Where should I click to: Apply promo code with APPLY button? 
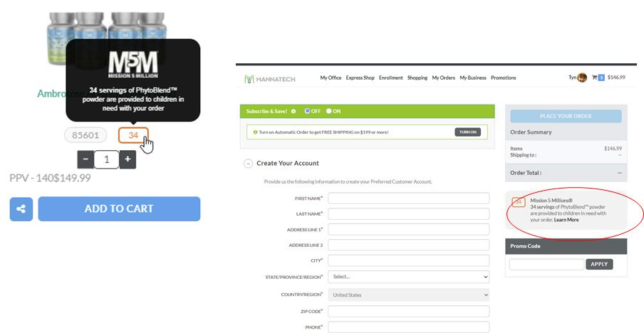(599, 264)
